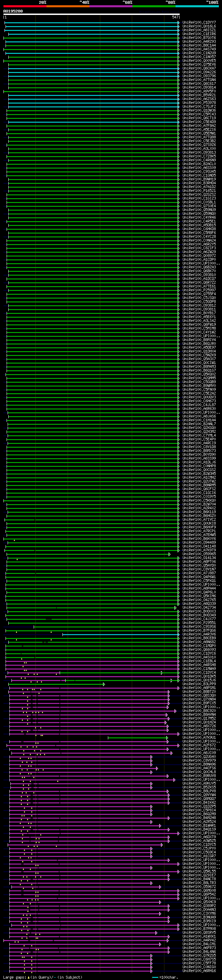Select label UniRef100_B7PM08
Viewport: 222px width, 980px height.
coord(199,929)
